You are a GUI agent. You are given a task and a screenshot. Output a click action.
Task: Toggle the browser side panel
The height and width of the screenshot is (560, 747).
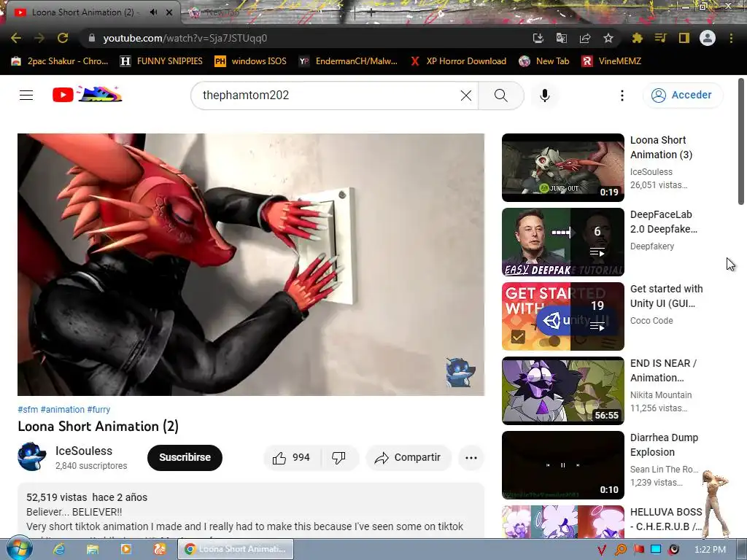point(684,38)
